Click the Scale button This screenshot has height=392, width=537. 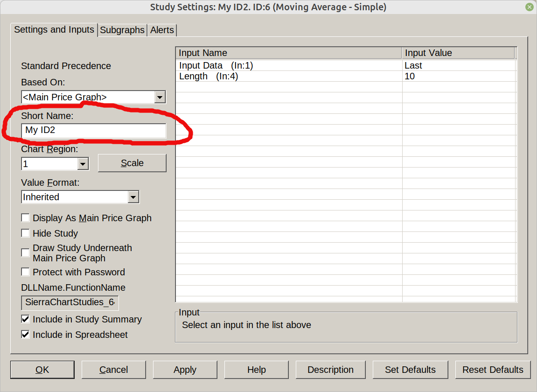click(132, 163)
